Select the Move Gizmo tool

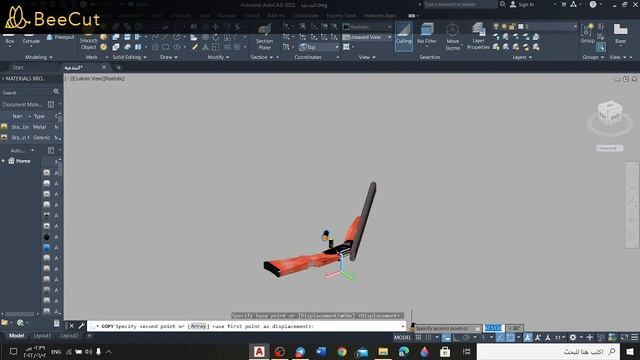point(452,37)
